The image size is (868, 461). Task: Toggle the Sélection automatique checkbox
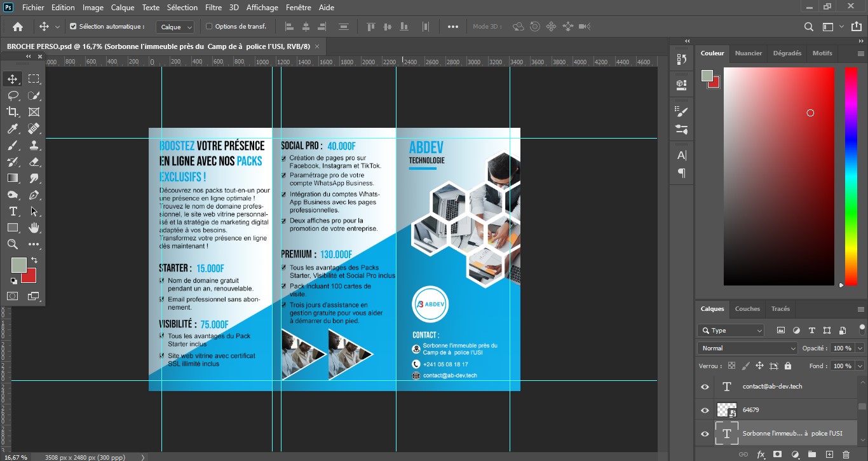[x=73, y=27]
